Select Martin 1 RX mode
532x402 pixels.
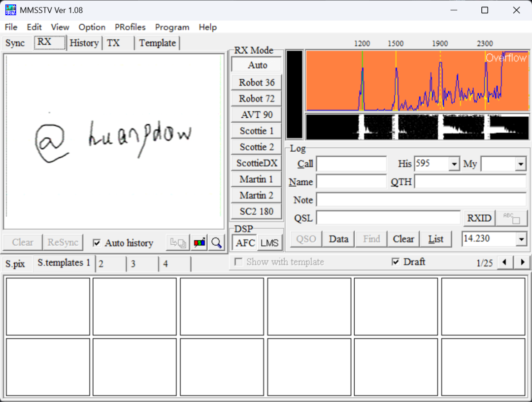[257, 179]
